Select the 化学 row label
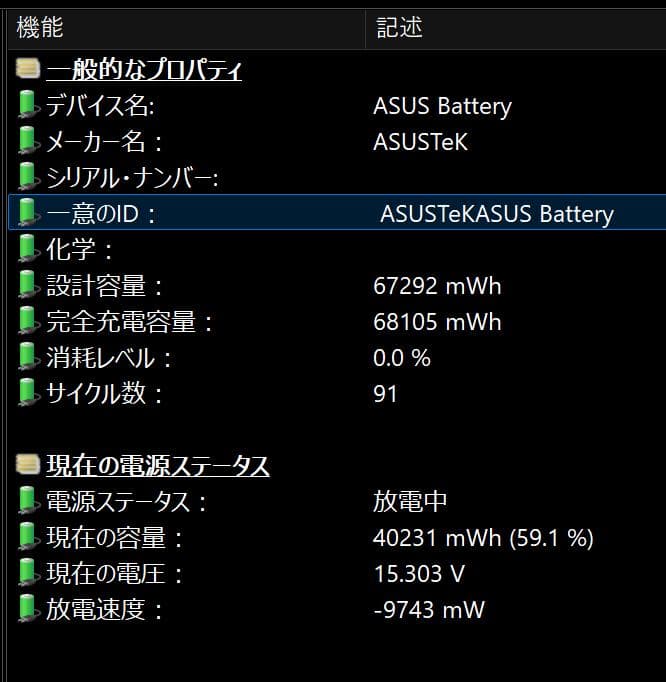The image size is (666, 682). tap(79, 250)
